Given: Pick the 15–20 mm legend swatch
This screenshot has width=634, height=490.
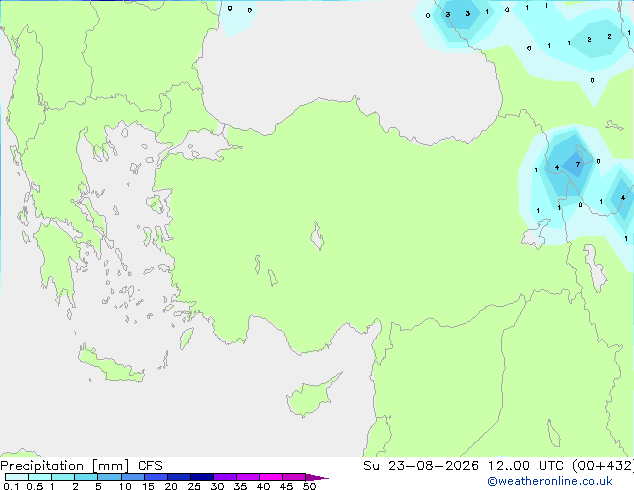Looking at the screenshot, I should tap(155, 477).
